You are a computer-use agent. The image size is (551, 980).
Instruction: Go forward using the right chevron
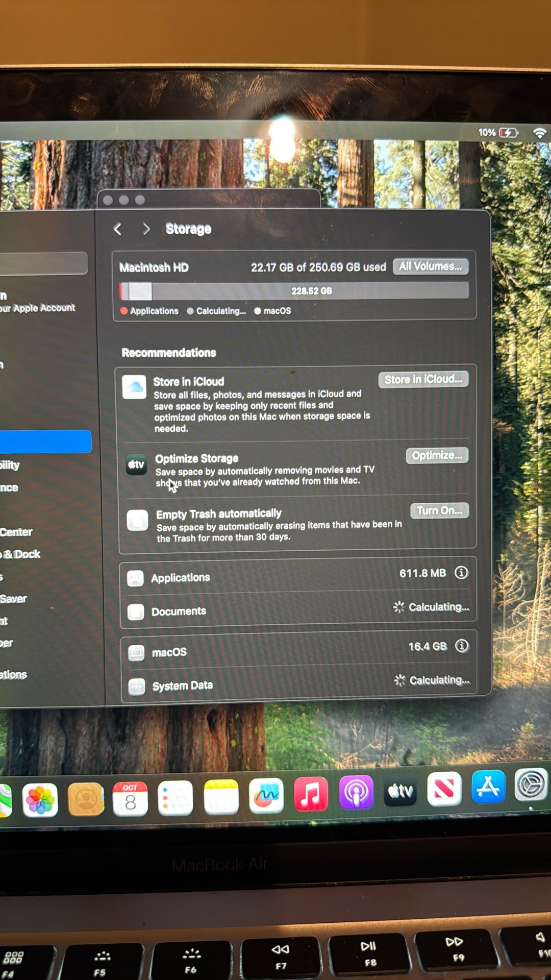(146, 229)
